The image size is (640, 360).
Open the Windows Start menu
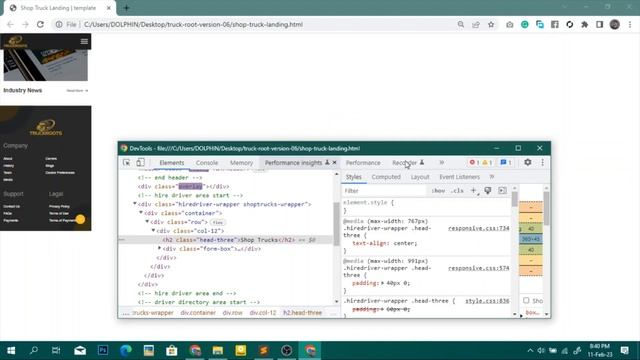[x=11, y=350]
